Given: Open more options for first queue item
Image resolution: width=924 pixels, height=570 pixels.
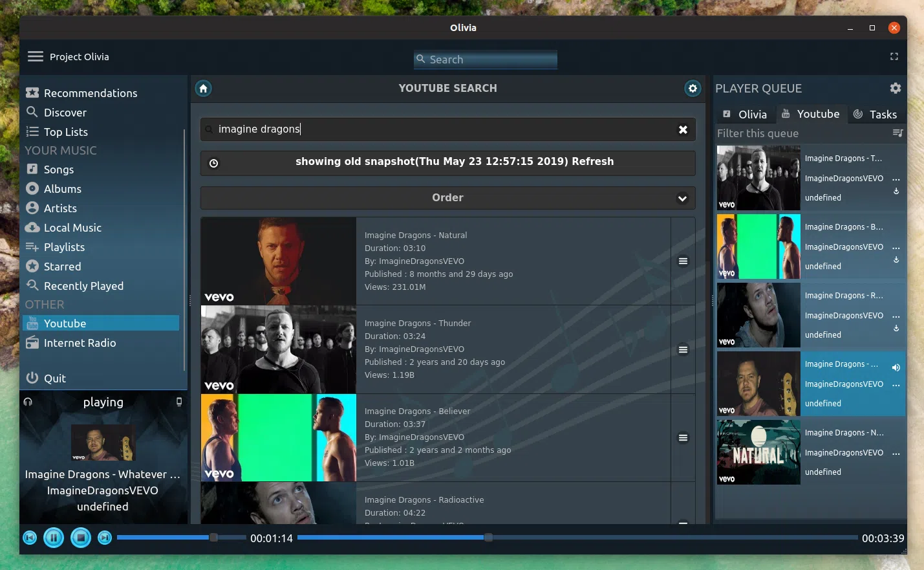Looking at the screenshot, I should (896, 179).
